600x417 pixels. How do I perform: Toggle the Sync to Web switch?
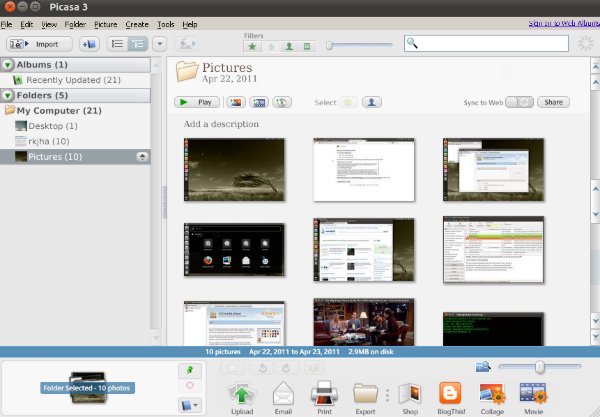519,102
